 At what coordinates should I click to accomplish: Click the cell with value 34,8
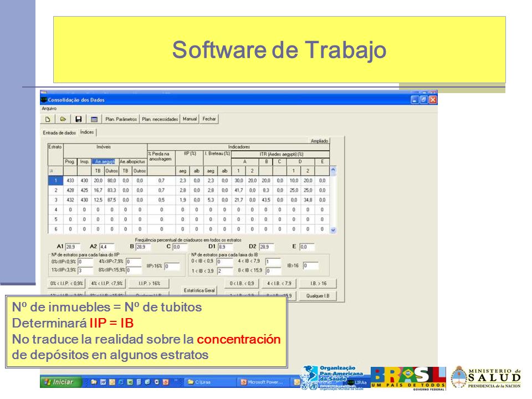(308, 200)
